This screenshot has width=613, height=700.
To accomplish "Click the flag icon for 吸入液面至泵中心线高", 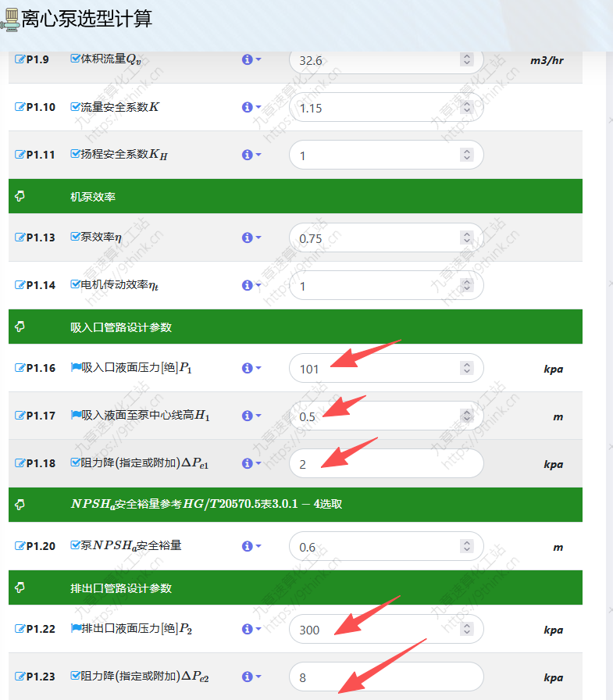I will tap(76, 415).
